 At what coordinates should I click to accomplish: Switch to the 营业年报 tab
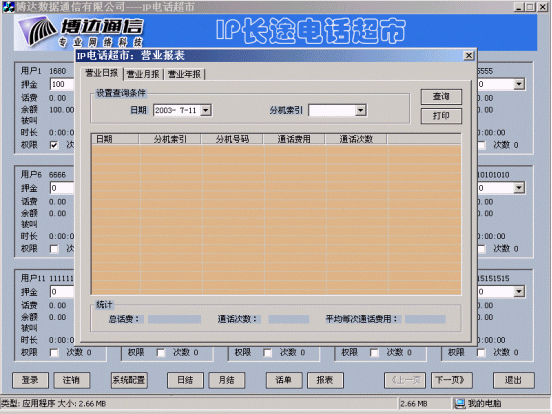click(184, 74)
